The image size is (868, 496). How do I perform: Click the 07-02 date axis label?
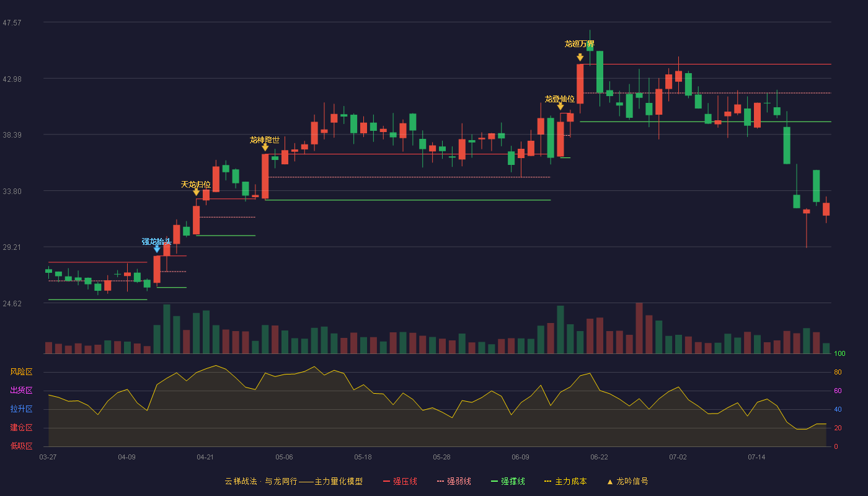pos(678,457)
